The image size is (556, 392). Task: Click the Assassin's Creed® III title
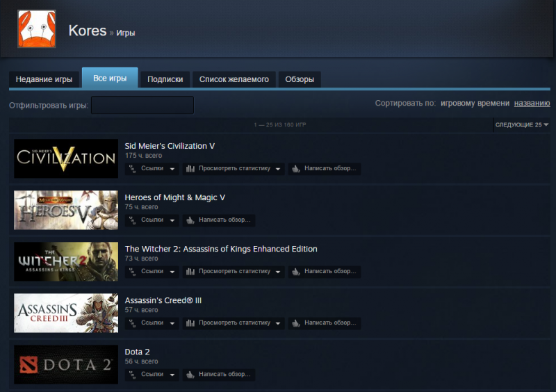163,300
